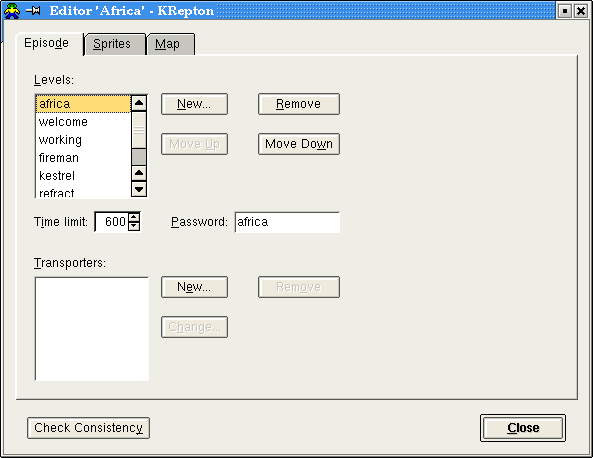Viewport: 593px width, 458px height.
Task: Click the Levels list scroll-up arrow at top
Action: [139, 103]
